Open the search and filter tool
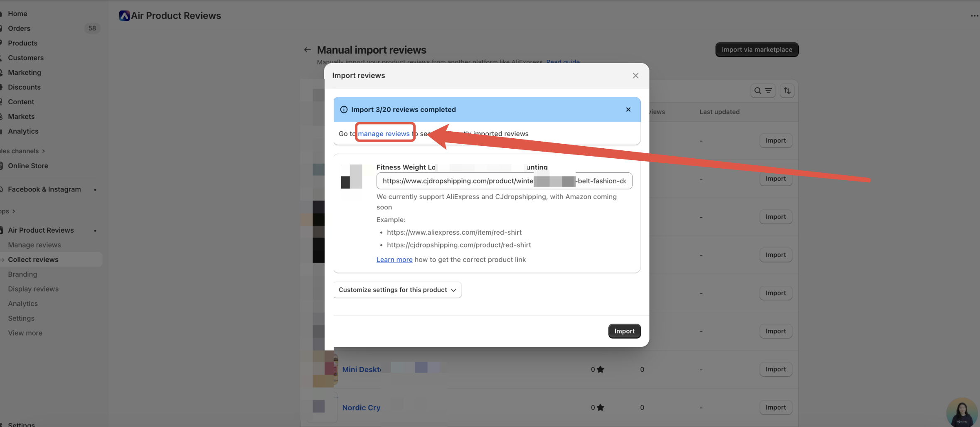980x427 pixels. pos(763,91)
